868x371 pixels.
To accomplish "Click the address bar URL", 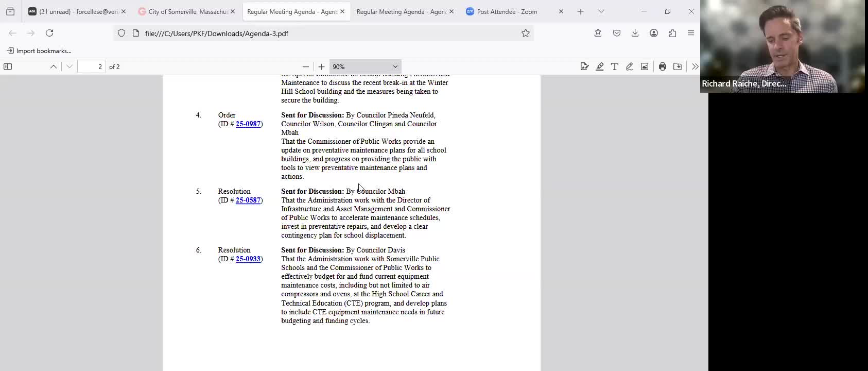I will point(216,33).
